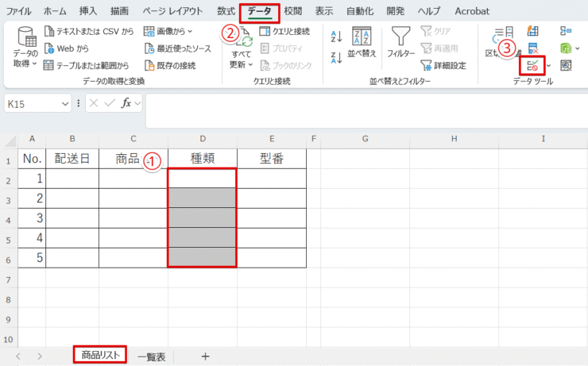Open the ファイル tab
This screenshot has width=588, height=366.
pyautogui.click(x=18, y=11)
